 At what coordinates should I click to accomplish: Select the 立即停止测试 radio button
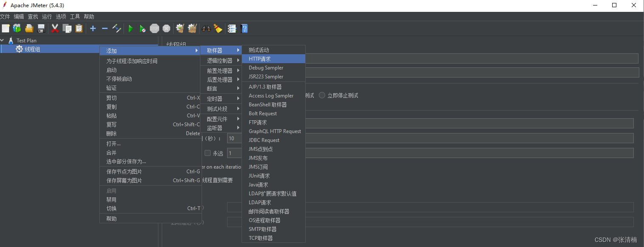point(322,95)
